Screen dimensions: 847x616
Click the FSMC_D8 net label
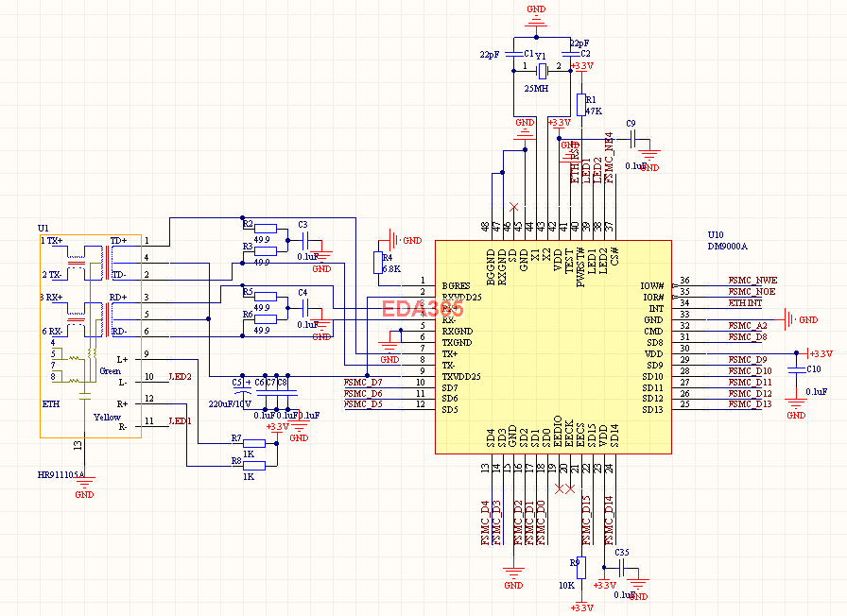click(x=747, y=337)
